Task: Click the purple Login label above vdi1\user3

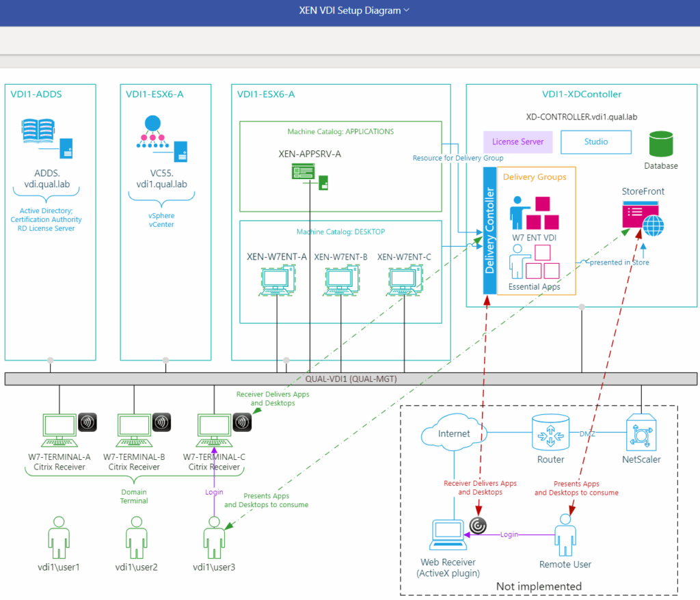Action: point(214,492)
